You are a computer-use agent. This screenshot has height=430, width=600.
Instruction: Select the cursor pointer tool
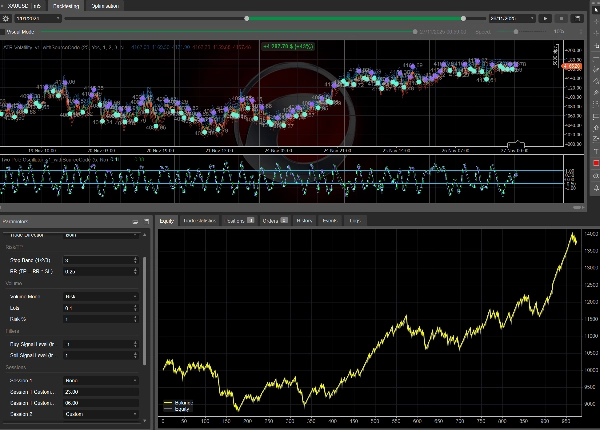tap(595, 10)
